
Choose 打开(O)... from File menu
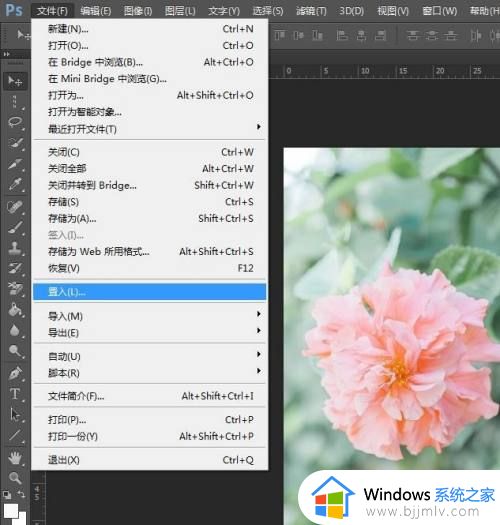[x=150, y=46]
